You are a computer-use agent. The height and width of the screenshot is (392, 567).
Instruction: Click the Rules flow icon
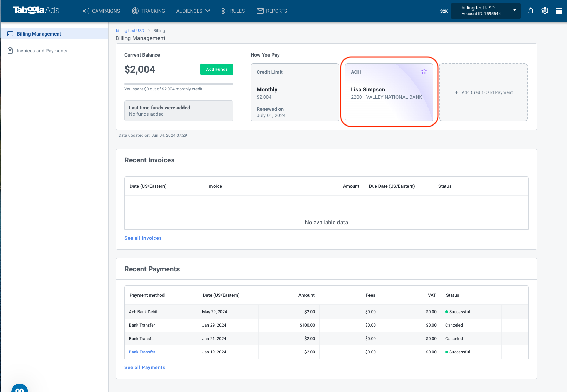click(225, 11)
